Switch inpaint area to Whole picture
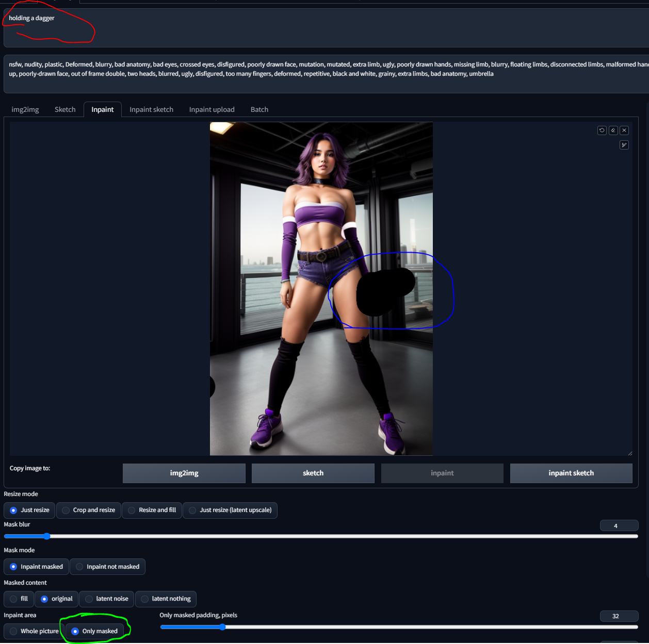 coord(34,631)
